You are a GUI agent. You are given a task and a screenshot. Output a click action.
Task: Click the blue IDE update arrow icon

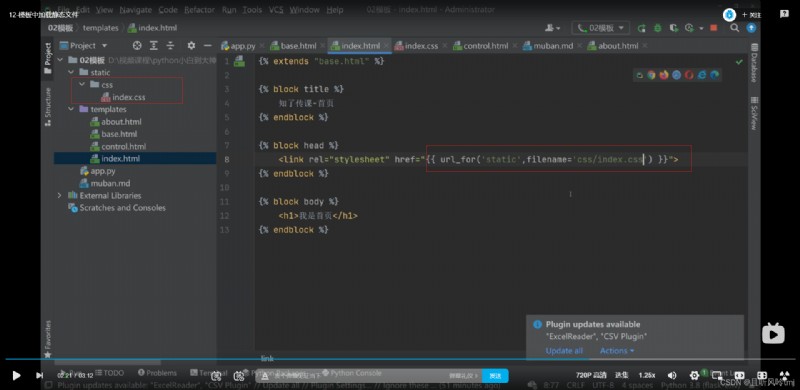[x=751, y=28]
